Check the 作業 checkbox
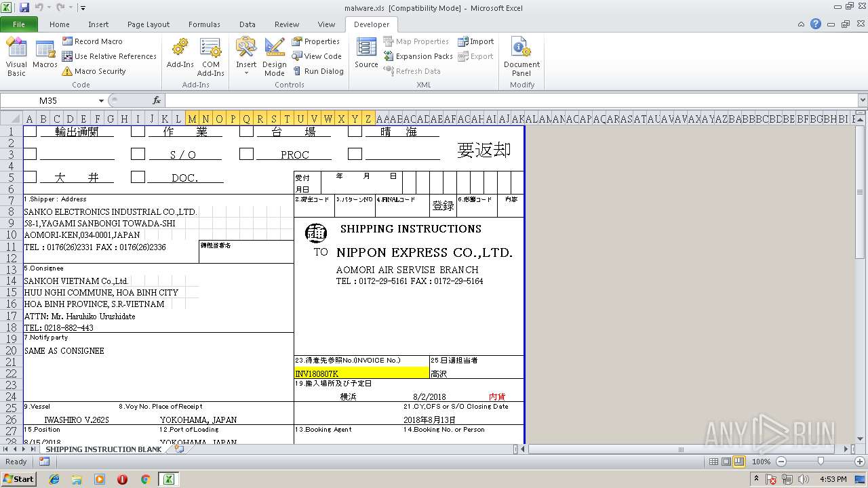 (138, 131)
